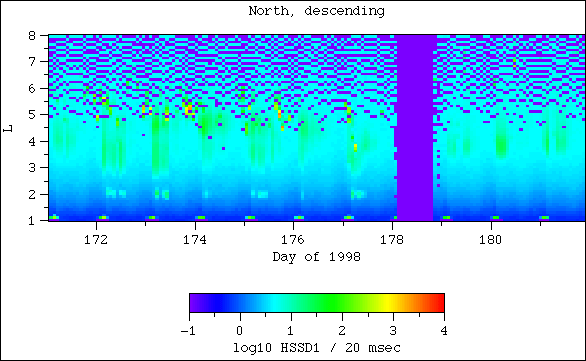
Task: Click the plot title 'North, descending'
Action: coord(317,11)
